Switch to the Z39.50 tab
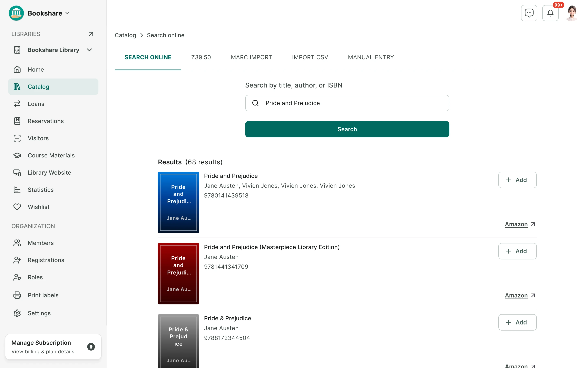 point(201,57)
